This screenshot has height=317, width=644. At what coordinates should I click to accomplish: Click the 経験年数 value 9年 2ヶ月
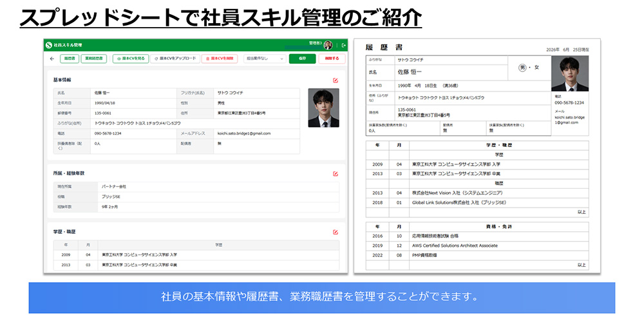pyautogui.click(x=109, y=207)
